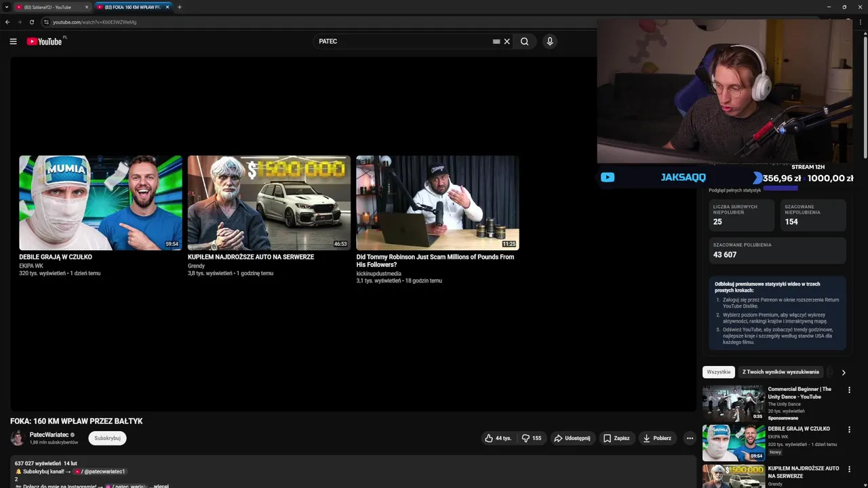Viewport: 868px width, 488px height.
Task: Click end-screen title DEBILE GRAJĄ W CZUŁKO
Action: [56, 257]
